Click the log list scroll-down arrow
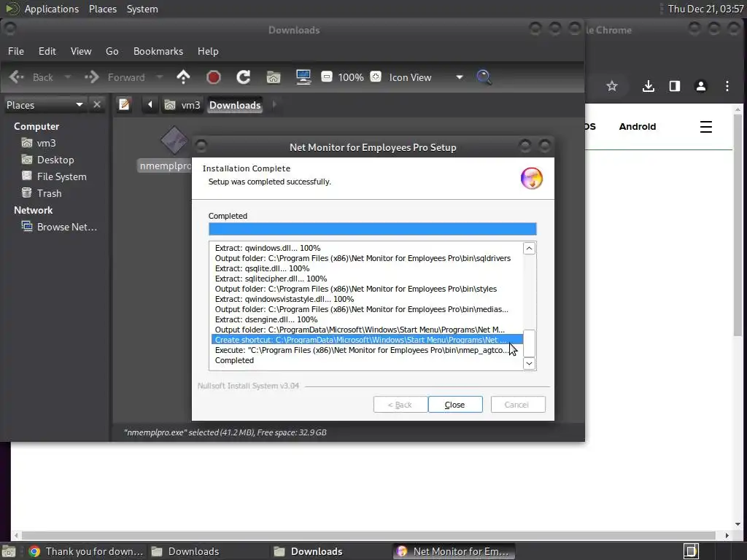747x560 pixels. [529, 363]
